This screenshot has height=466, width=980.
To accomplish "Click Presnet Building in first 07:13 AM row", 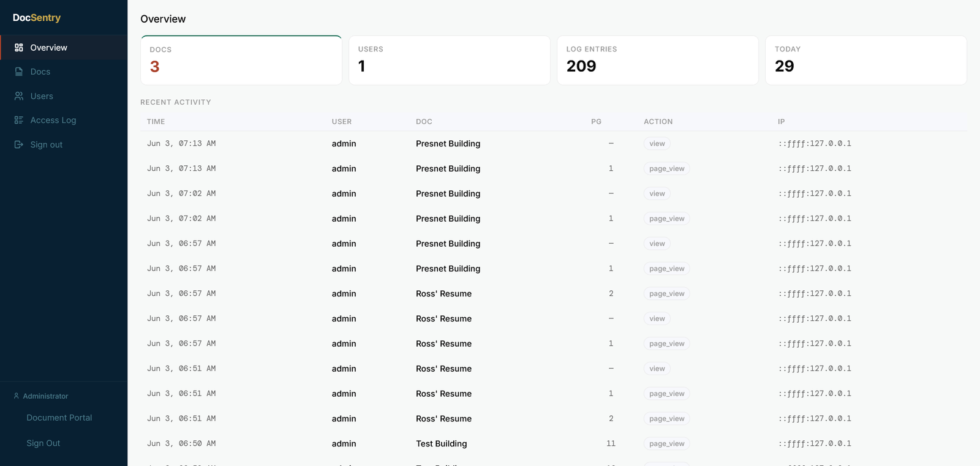I will 448,144.
